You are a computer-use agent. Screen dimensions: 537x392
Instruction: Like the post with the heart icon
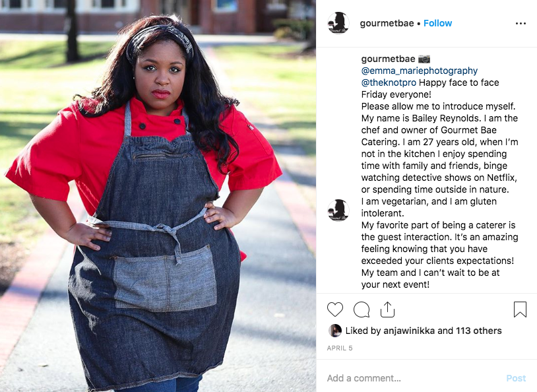(x=335, y=310)
